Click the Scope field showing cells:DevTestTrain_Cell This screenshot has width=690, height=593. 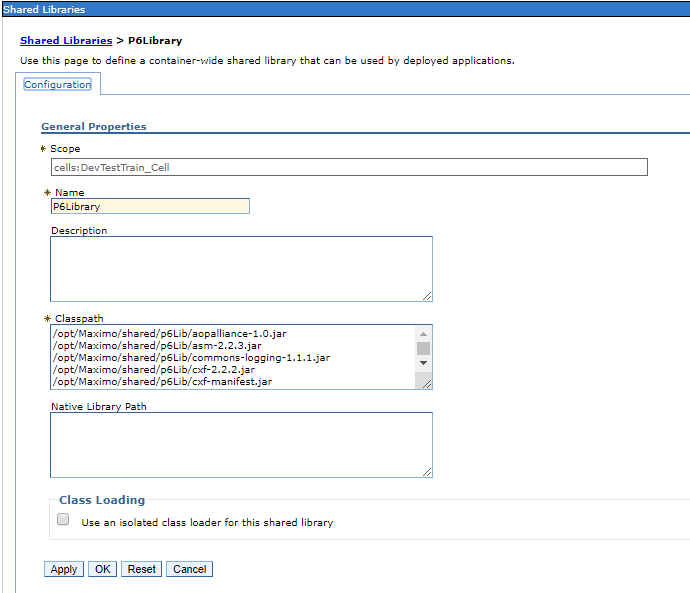pyautogui.click(x=349, y=167)
